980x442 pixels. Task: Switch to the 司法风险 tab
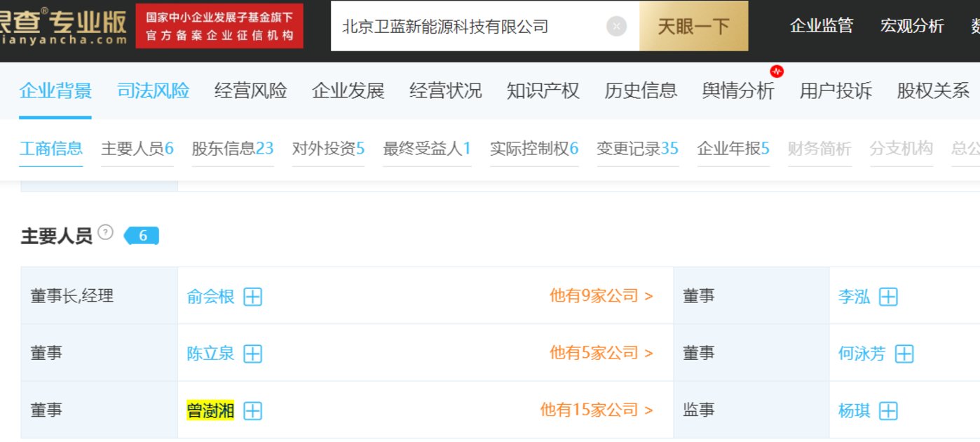153,91
